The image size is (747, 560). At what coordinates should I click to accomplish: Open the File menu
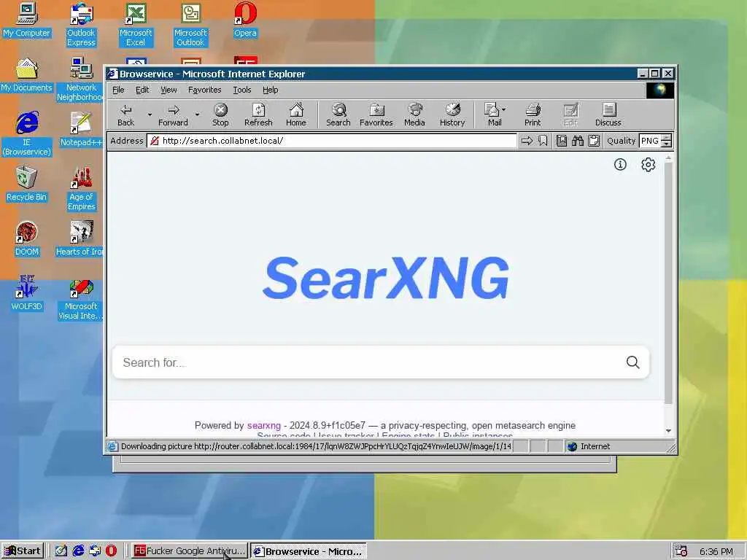(x=118, y=90)
